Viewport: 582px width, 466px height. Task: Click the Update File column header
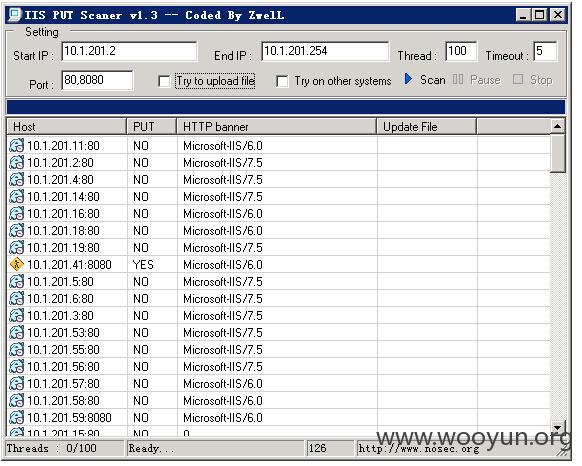point(426,127)
